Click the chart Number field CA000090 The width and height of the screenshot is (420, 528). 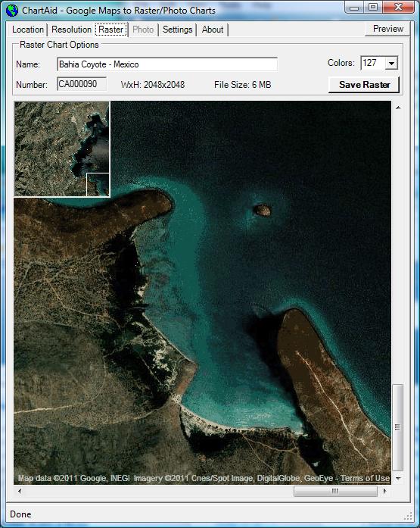(x=82, y=84)
